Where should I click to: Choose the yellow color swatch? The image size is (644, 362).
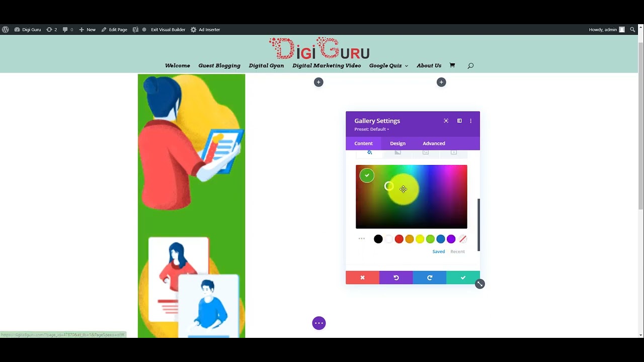(420, 239)
